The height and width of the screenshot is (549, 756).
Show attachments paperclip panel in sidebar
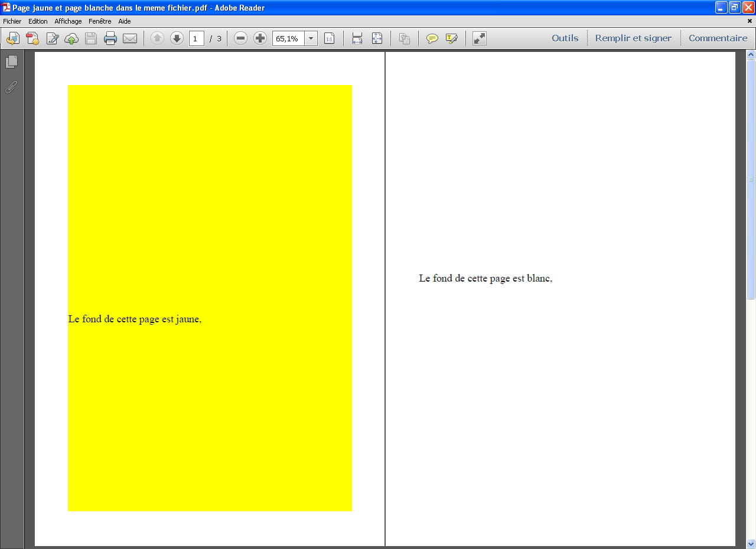[x=11, y=87]
